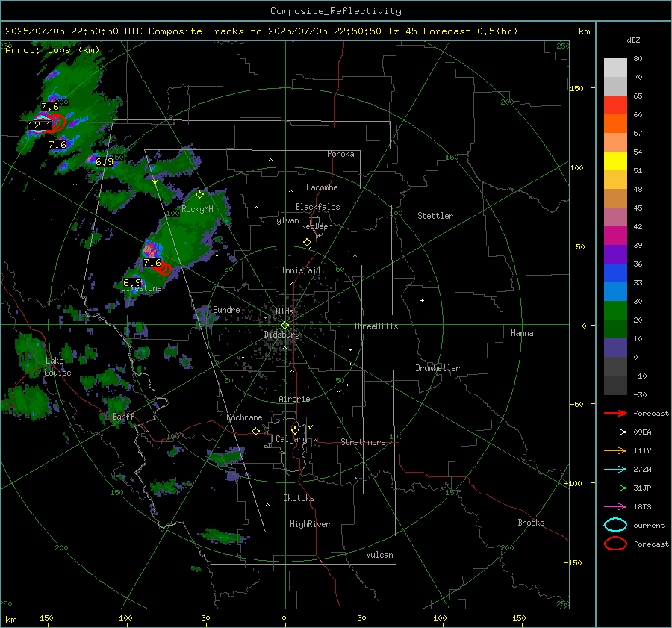672x628 pixels.
Task: Click the Brooks city label
Action: coord(531,523)
